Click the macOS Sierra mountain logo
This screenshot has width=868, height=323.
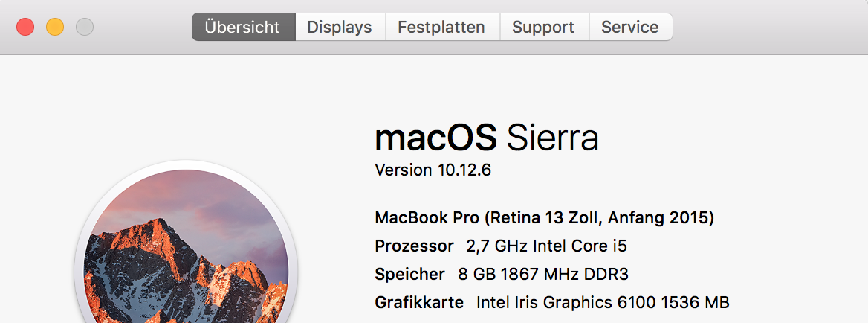coord(186,253)
